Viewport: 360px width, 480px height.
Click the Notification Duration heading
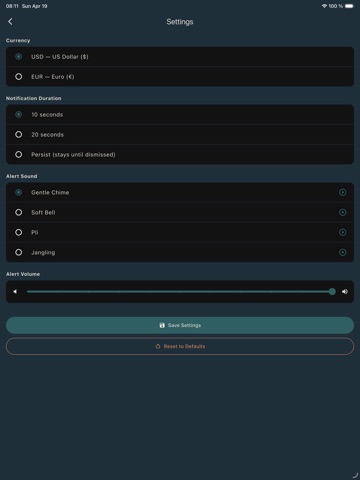[33, 98]
